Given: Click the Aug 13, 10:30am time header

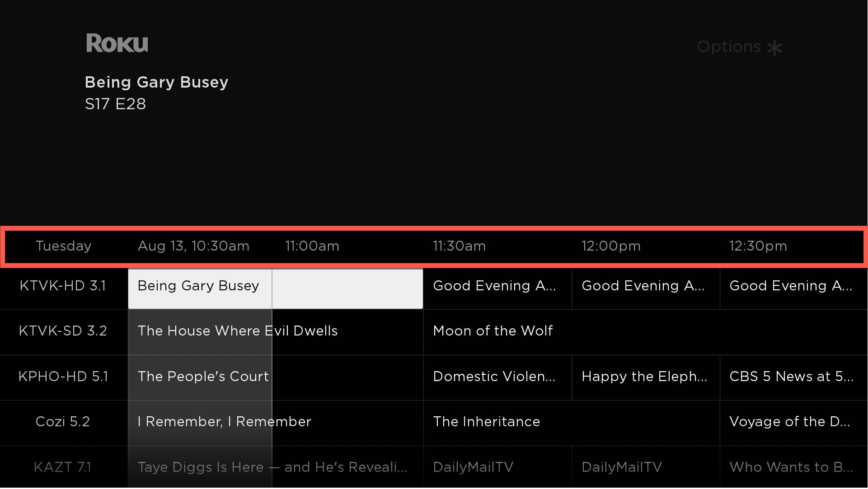Looking at the screenshot, I should 193,246.
